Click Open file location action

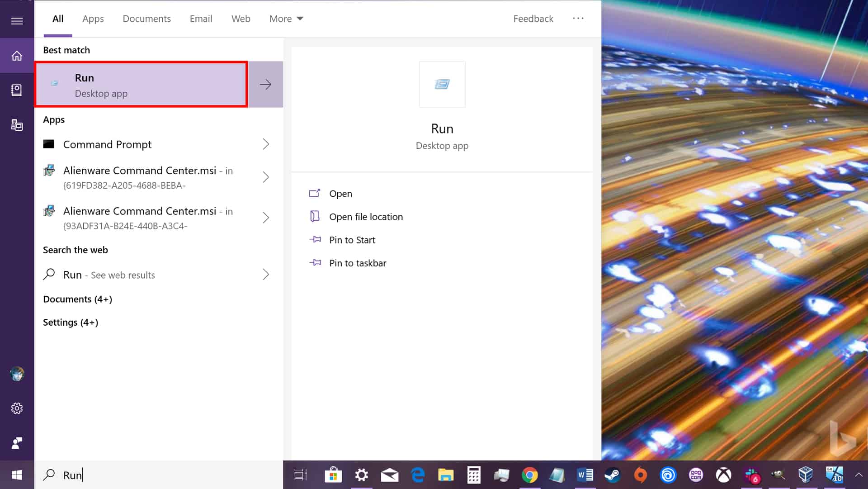coord(366,217)
